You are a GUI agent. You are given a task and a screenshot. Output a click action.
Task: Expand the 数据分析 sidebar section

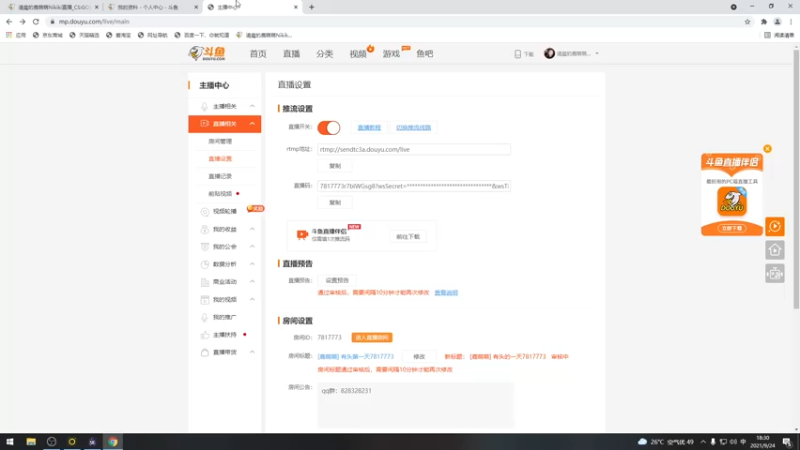pyautogui.click(x=252, y=264)
